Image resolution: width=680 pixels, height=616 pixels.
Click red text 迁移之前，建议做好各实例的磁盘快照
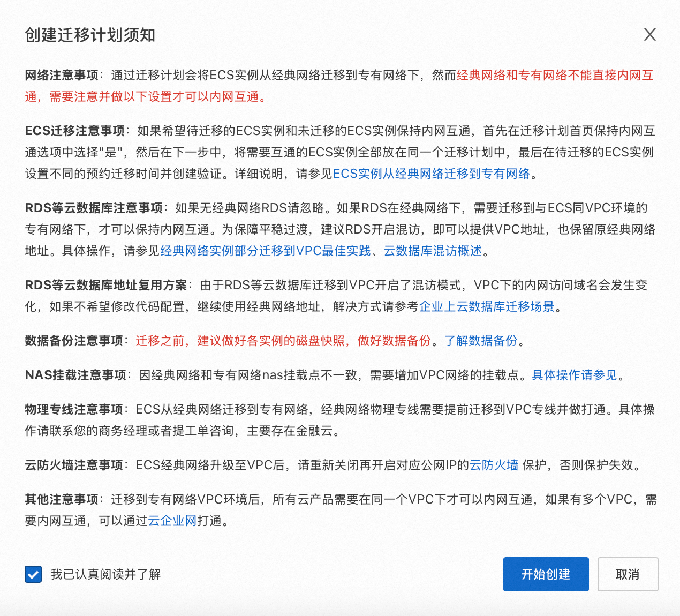(x=240, y=341)
